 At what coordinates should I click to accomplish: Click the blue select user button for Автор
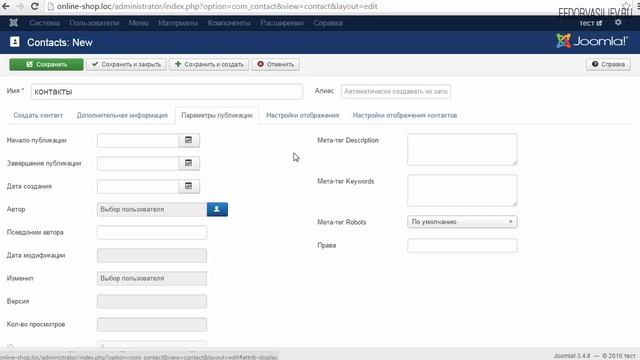click(x=217, y=209)
